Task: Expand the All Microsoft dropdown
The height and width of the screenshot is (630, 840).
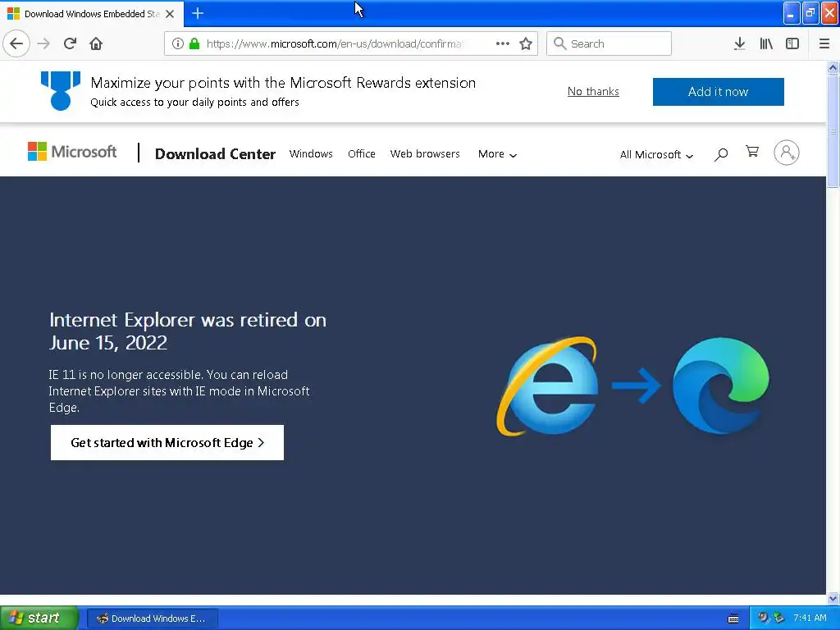Action: (656, 155)
